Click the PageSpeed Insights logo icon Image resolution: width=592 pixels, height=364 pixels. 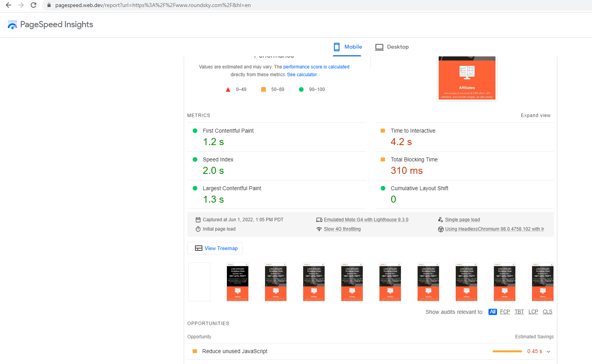pyautogui.click(x=12, y=25)
